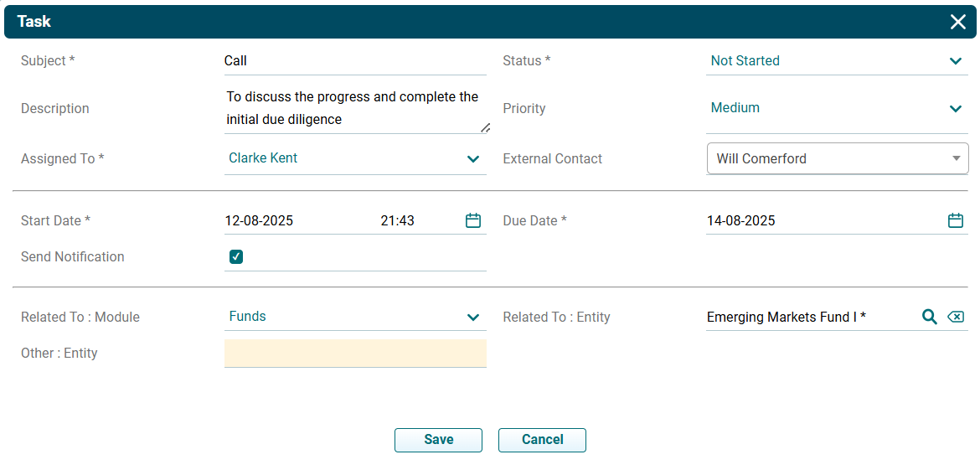The width and height of the screenshot is (980, 470).
Task: Click the Description text area
Action: [354, 109]
